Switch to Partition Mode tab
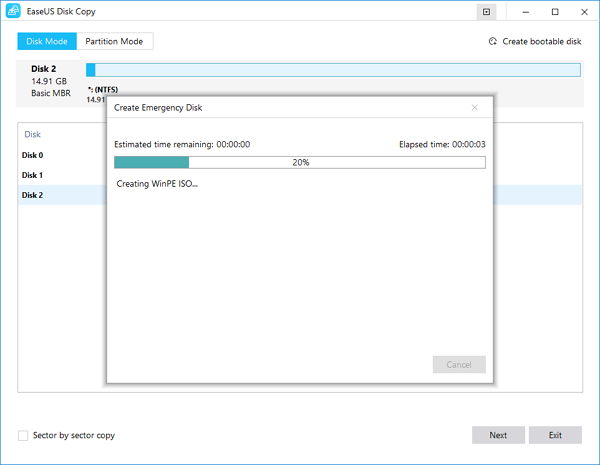The height and width of the screenshot is (465, 600). (114, 41)
